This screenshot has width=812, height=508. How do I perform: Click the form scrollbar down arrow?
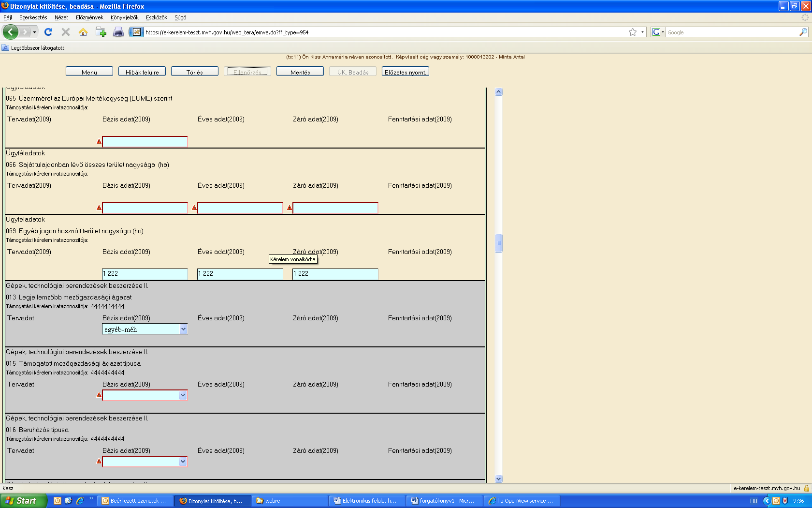tap(499, 479)
